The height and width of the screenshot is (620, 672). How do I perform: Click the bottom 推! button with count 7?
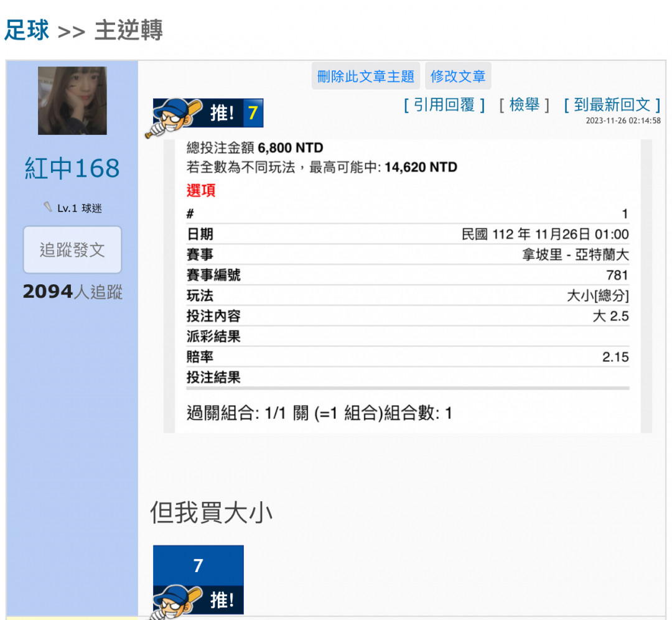[198, 580]
